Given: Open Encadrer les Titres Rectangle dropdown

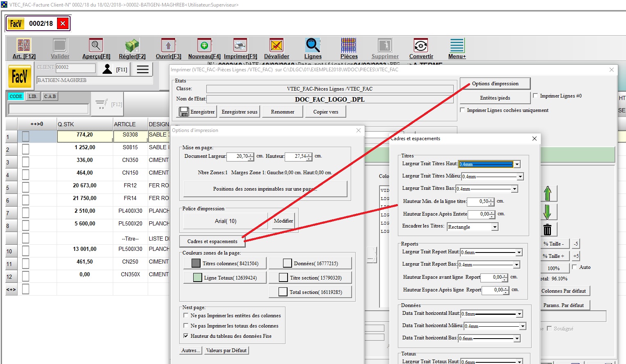Looking at the screenshot, I should [x=495, y=227].
